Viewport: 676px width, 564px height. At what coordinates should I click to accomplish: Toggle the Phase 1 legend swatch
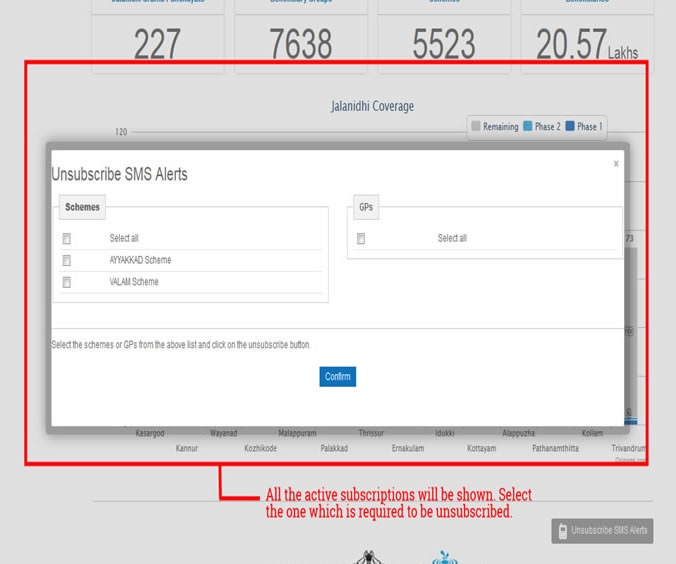[x=570, y=127]
